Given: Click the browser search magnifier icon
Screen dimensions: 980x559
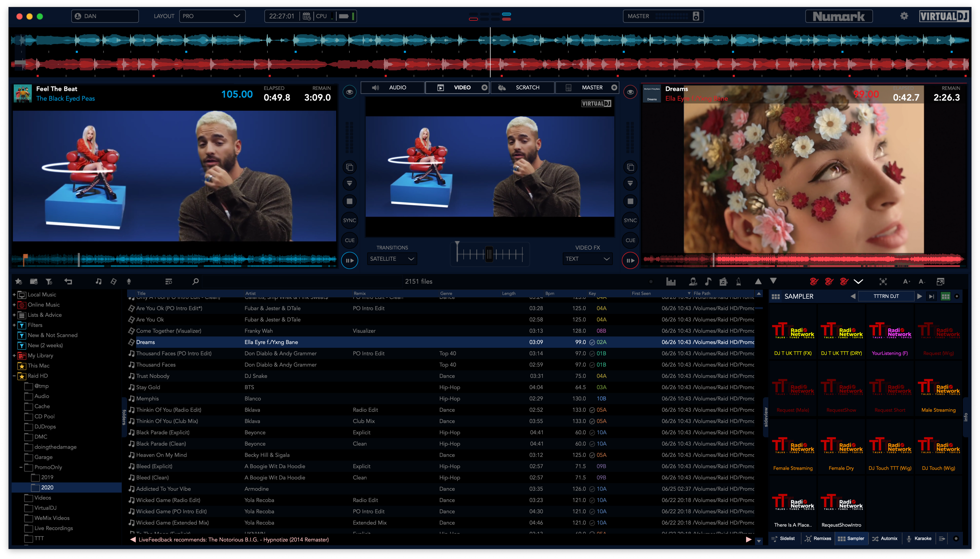Looking at the screenshot, I should [195, 281].
